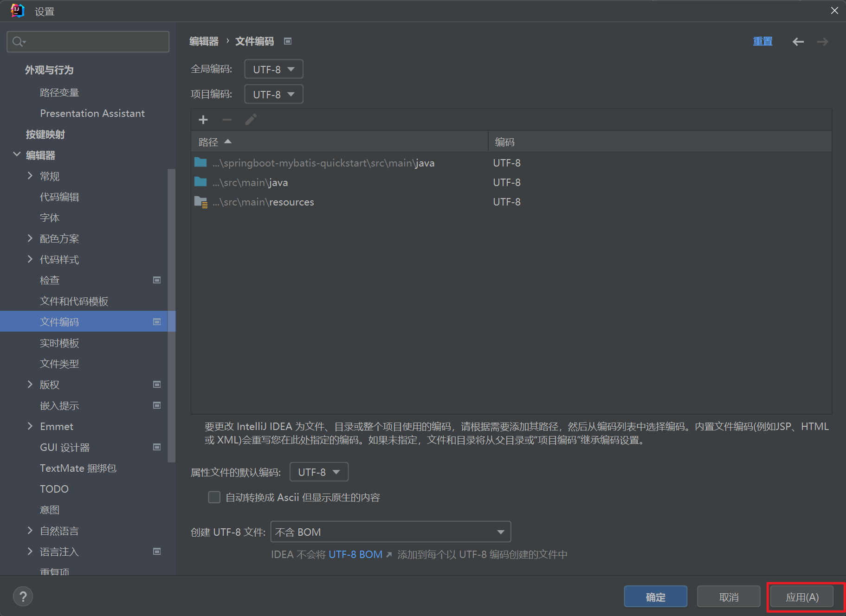Open the 创建 UTF-8 文件 BOM dropdown
The width and height of the screenshot is (846, 616).
point(390,532)
